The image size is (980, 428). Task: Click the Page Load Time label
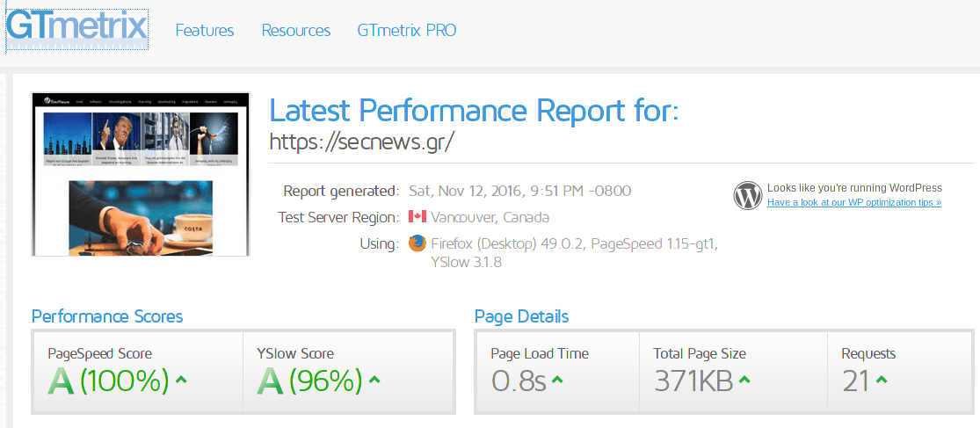(540, 353)
